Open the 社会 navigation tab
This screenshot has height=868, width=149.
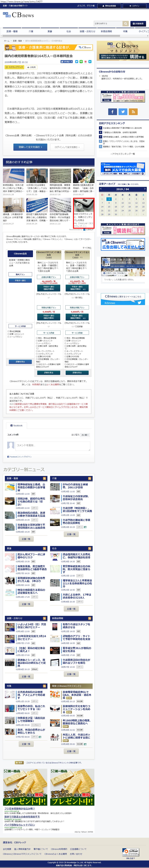pyautogui.click(x=68, y=31)
